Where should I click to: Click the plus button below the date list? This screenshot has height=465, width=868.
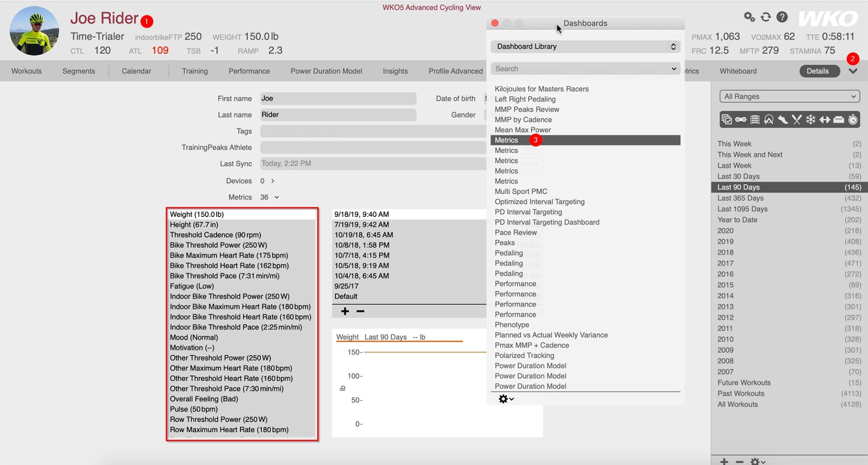click(344, 311)
